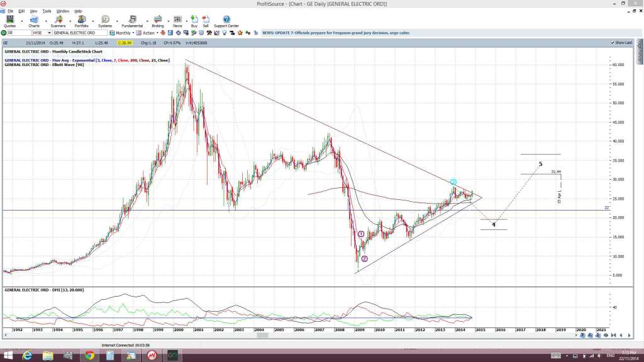
Task: Click the chart shift right arrow icon
Action: click(x=629, y=335)
